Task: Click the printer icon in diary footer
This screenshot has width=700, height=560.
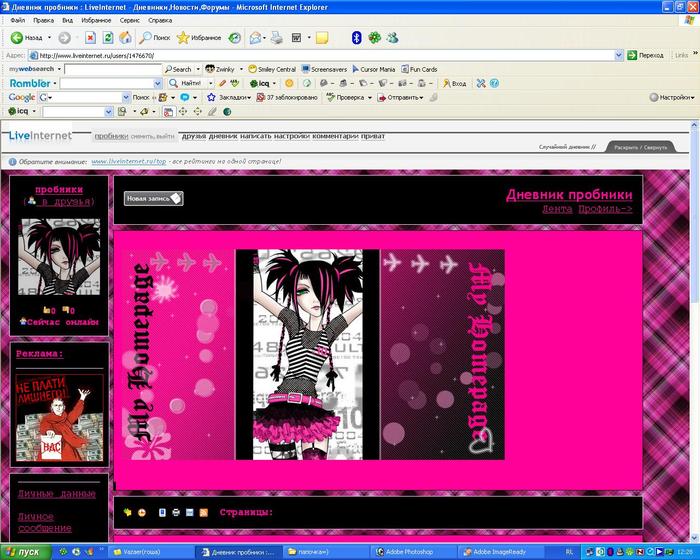Action: pos(176,513)
